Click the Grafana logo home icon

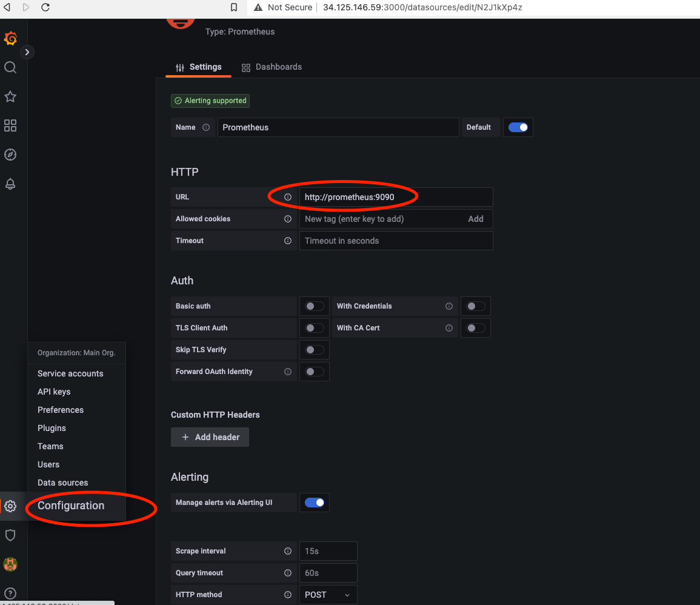pyautogui.click(x=10, y=39)
